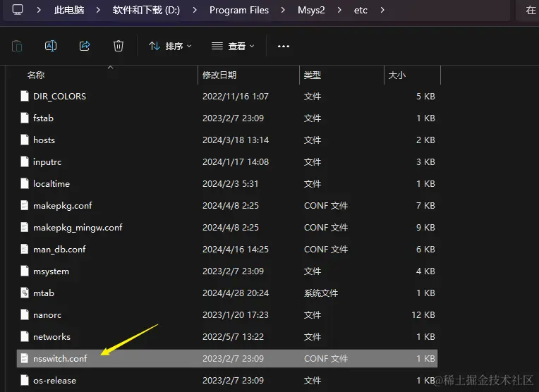Click the 12 KB size of nanorc

(423, 314)
